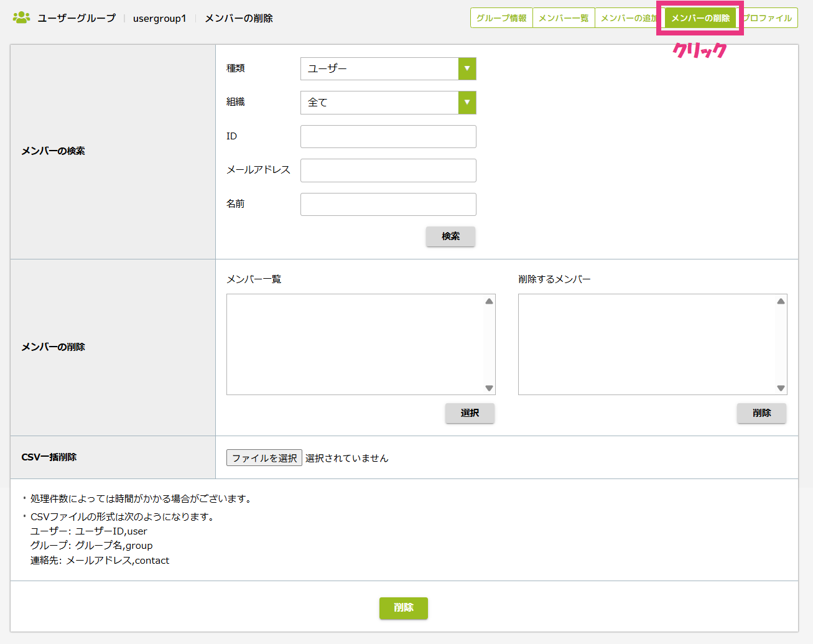Screen dimensions: 813x644
Task: Click the メンバーの検索 section label
Action: 53,151
